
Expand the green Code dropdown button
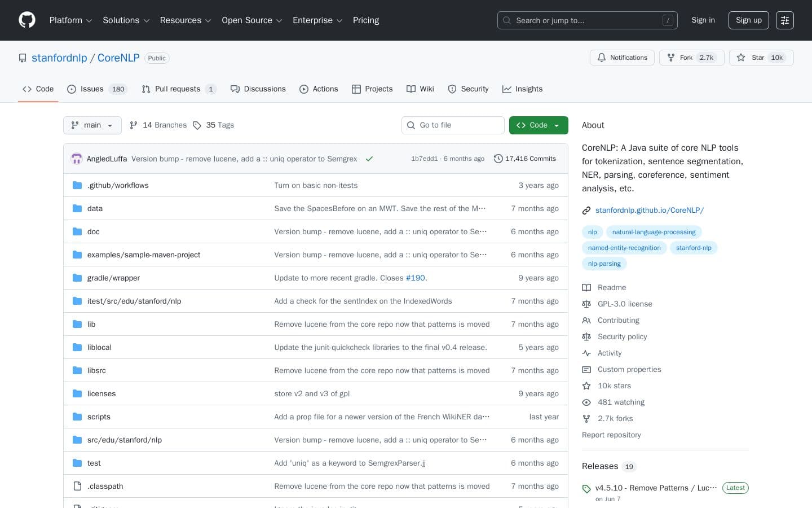[538, 125]
